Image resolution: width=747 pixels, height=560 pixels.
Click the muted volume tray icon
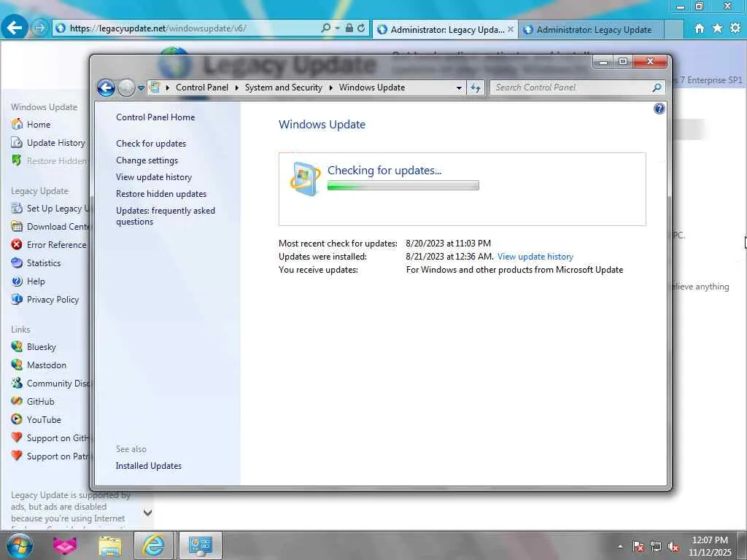(x=673, y=547)
